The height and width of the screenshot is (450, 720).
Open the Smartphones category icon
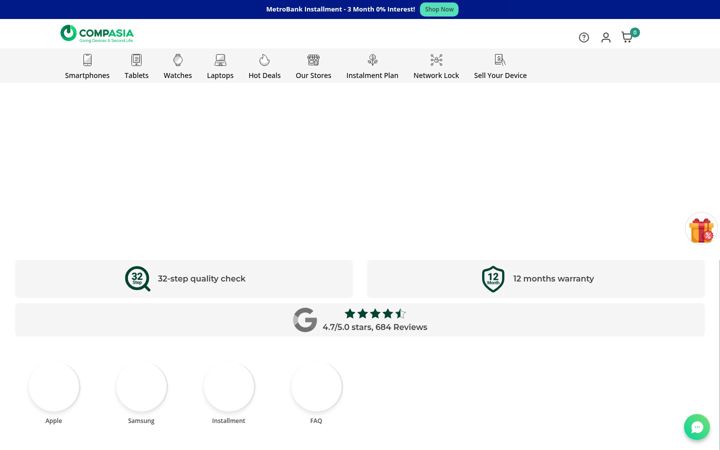click(x=87, y=60)
